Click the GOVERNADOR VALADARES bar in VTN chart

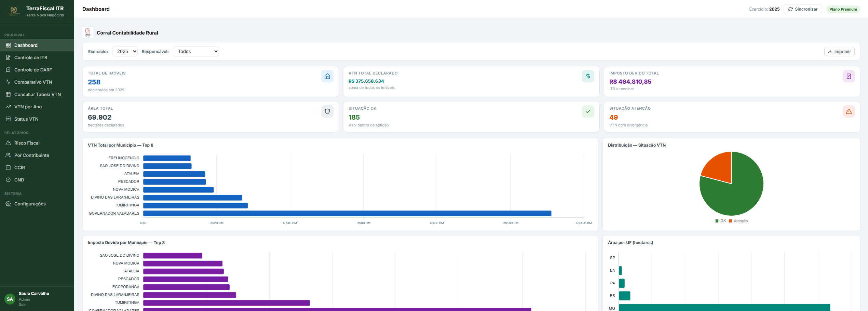pyautogui.click(x=347, y=213)
